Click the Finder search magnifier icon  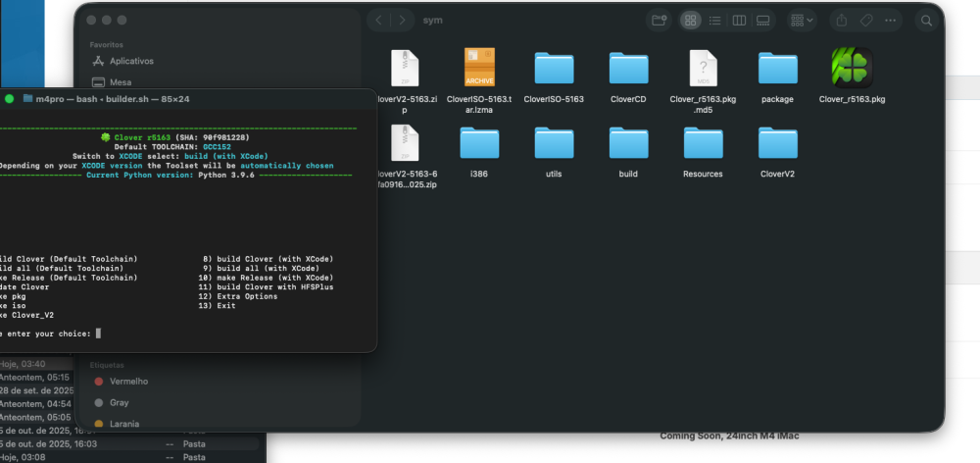point(926,20)
